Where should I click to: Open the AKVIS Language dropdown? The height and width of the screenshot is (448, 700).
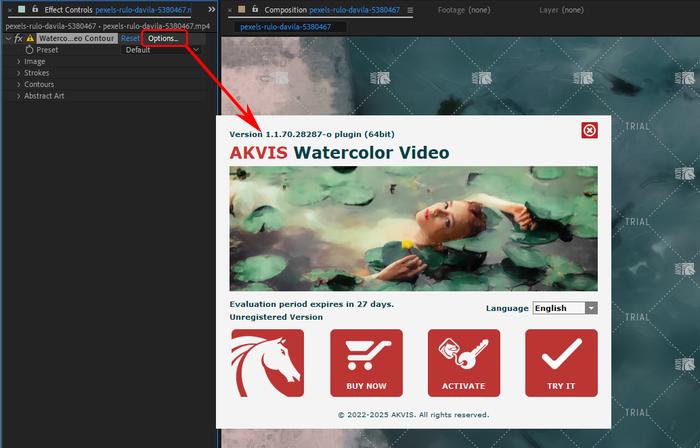[x=565, y=308]
